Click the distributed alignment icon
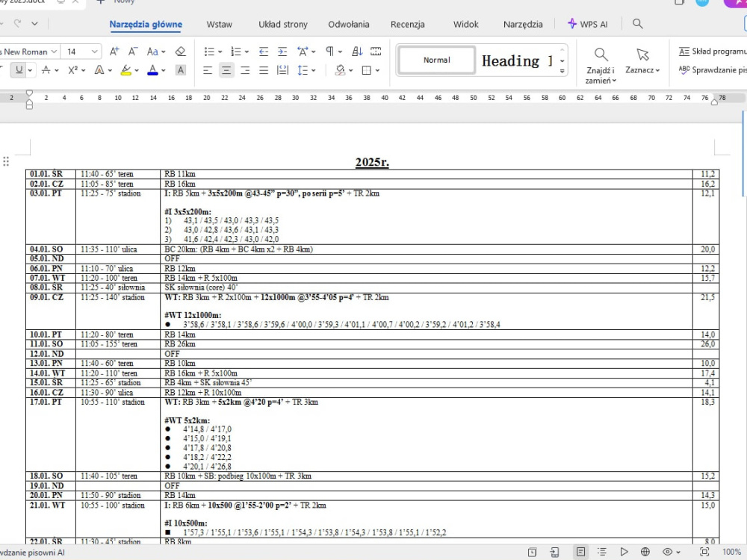The height and width of the screenshot is (560, 747). coord(282,70)
